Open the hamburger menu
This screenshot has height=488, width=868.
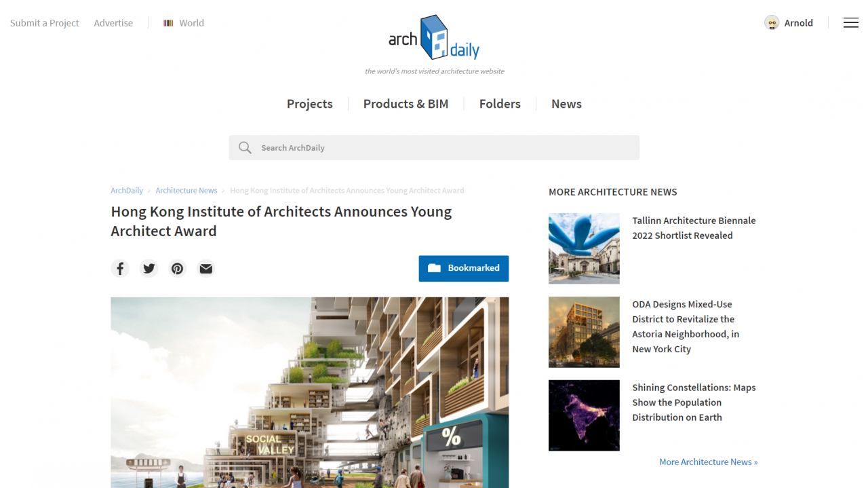[x=850, y=23]
